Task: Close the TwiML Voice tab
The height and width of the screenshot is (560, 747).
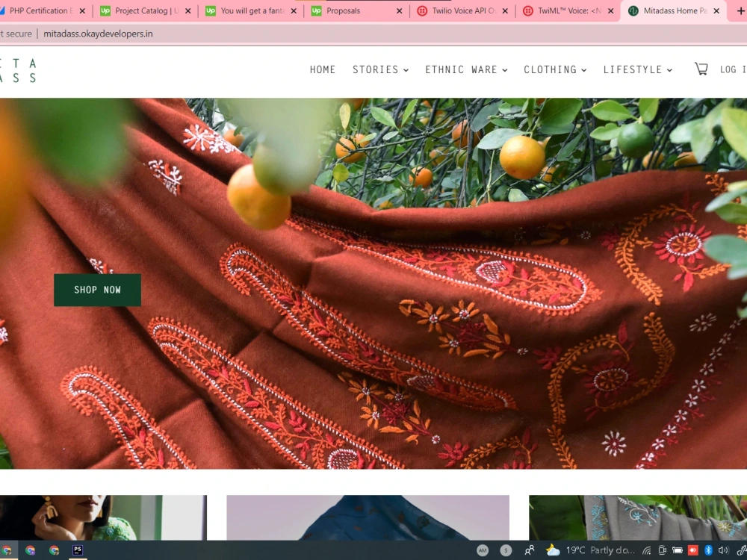Action: [611, 10]
